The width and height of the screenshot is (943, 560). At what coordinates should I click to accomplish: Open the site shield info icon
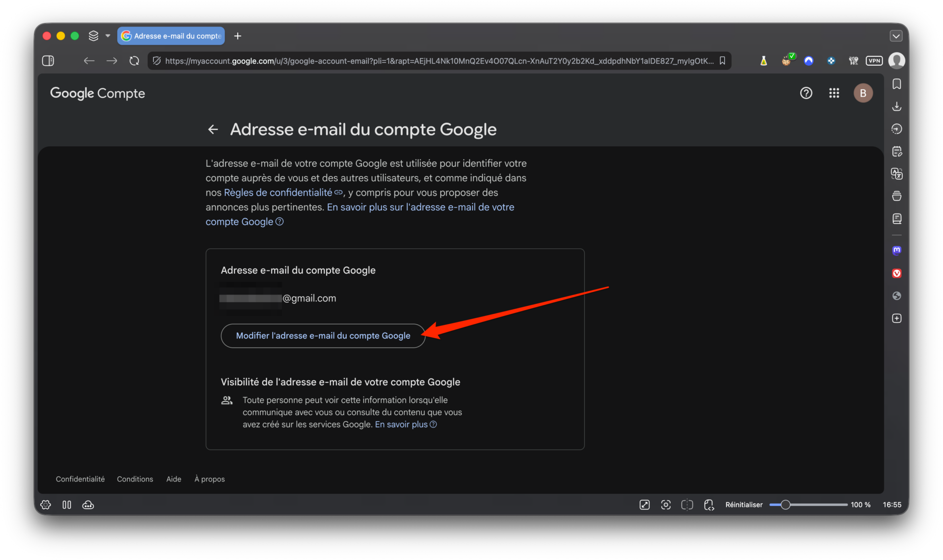[x=157, y=61]
